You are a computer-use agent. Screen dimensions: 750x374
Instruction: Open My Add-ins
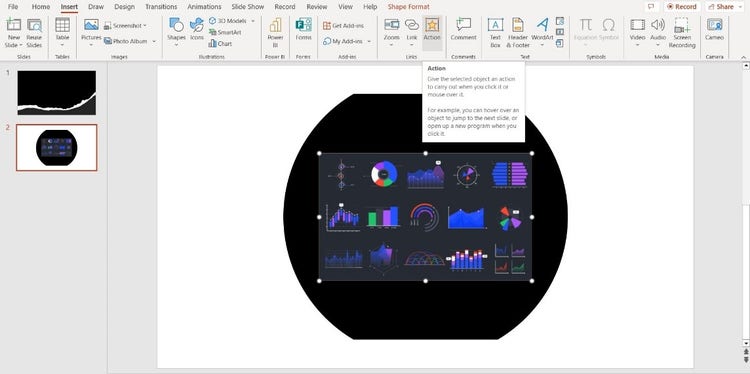coord(343,42)
